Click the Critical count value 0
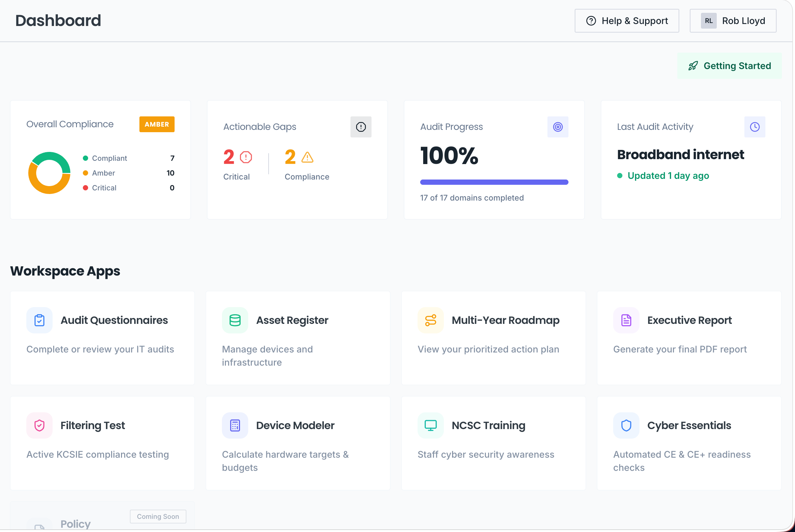This screenshot has width=795, height=532. 172,188
